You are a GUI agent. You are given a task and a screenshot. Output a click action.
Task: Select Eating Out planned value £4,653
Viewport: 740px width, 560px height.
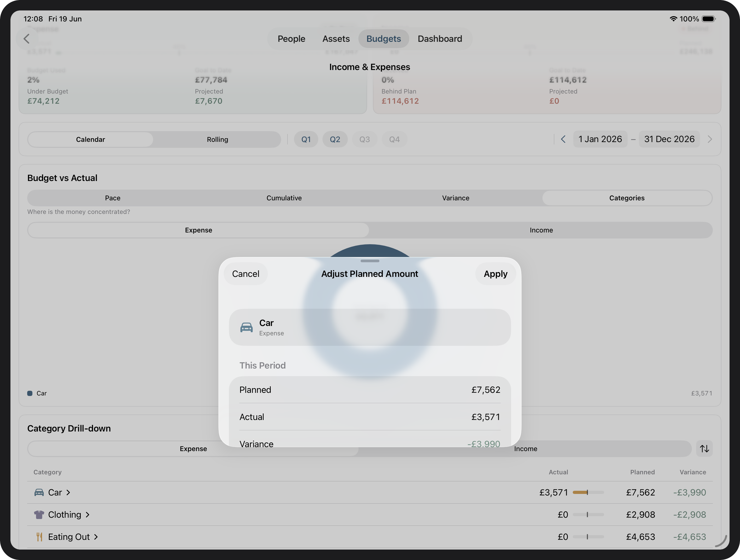640,537
